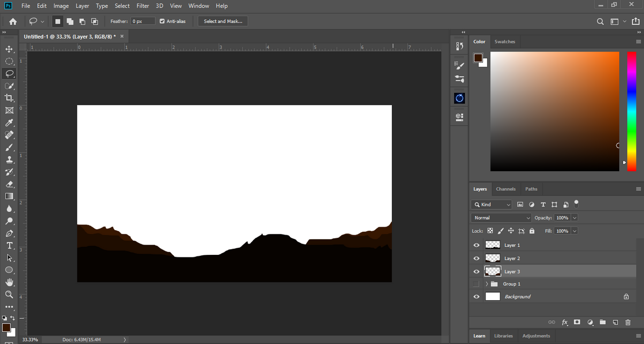Screen dimensions: 644x344
Task: Select the Crop tool
Action: [x=9, y=98]
